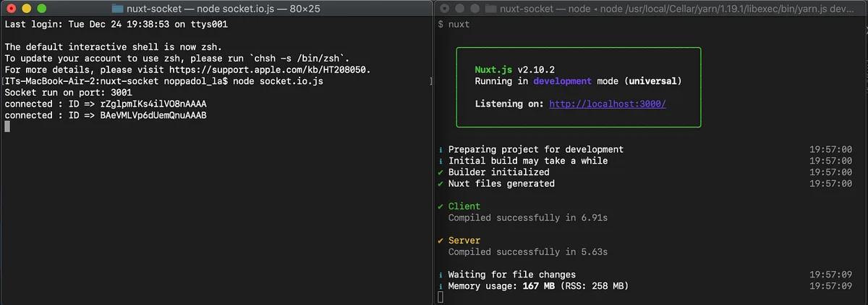This screenshot has width=868, height=305.
Task: Click info icon beside 'Preparing project for development'
Action: coord(441,149)
